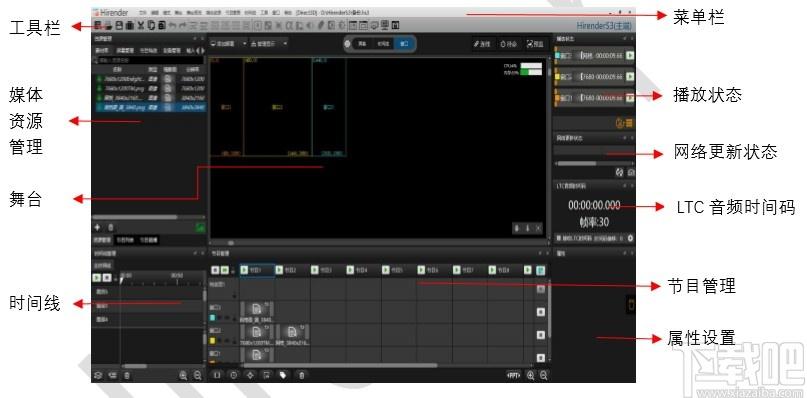
Task: Click the tag icon in the program management bottom bar
Action: 283,375
